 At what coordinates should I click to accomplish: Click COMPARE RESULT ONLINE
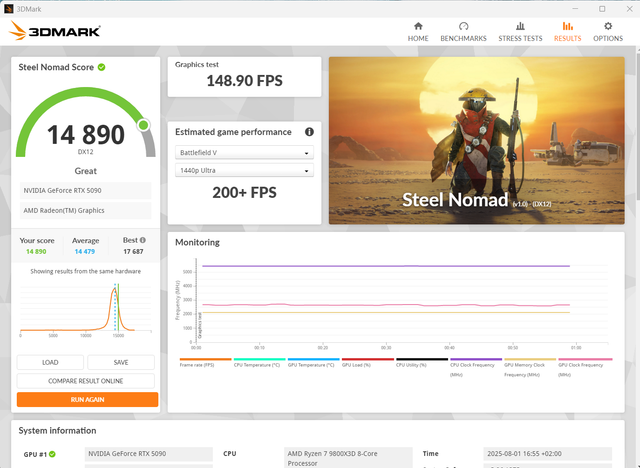86,381
